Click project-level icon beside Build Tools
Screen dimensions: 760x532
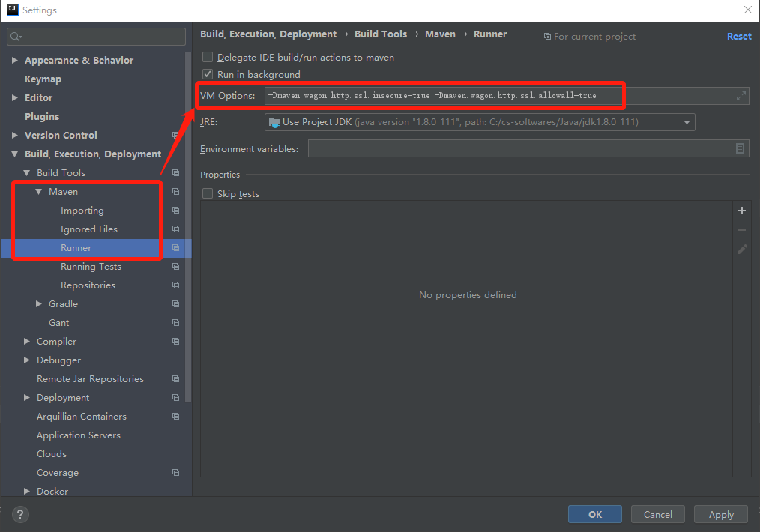point(175,173)
